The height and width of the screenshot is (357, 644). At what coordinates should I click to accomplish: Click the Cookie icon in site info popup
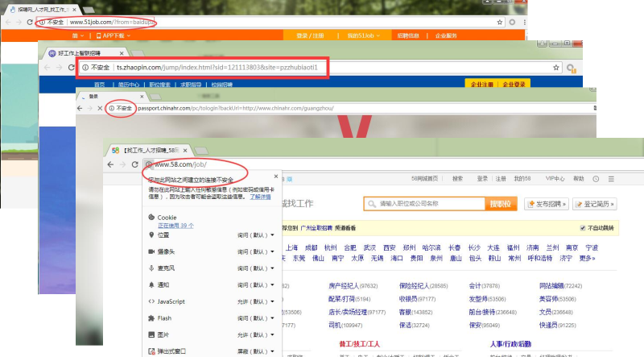[151, 217]
